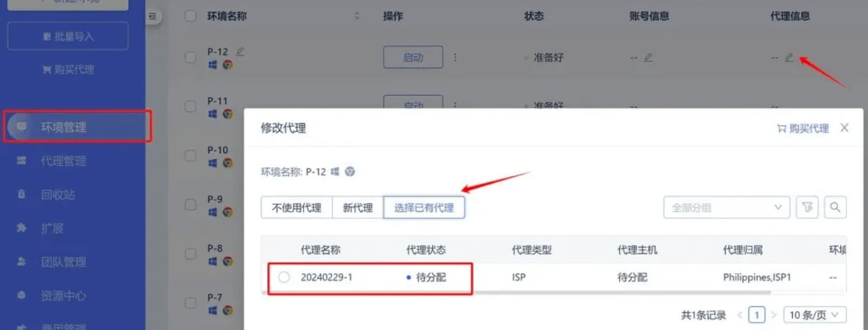The image size is (868, 330).
Task: Click the 启动 button for P-12
Action: [413, 57]
